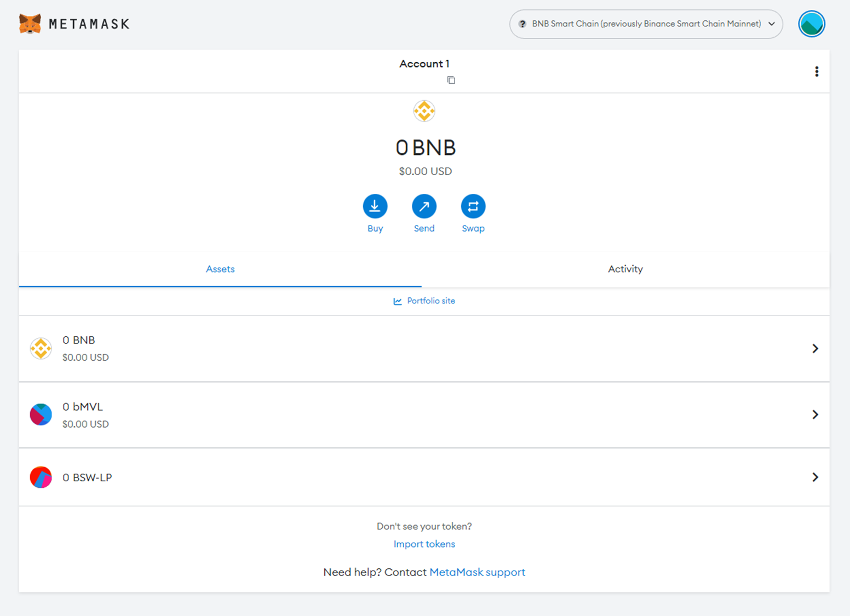This screenshot has width=850, height=616.
Task: Click the BNB coin icon in asset list
Action: 41,348
